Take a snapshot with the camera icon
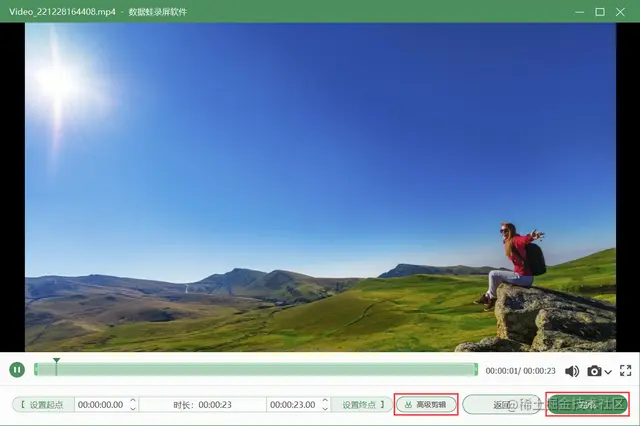 pyautogui.click(x=594, y=371)
